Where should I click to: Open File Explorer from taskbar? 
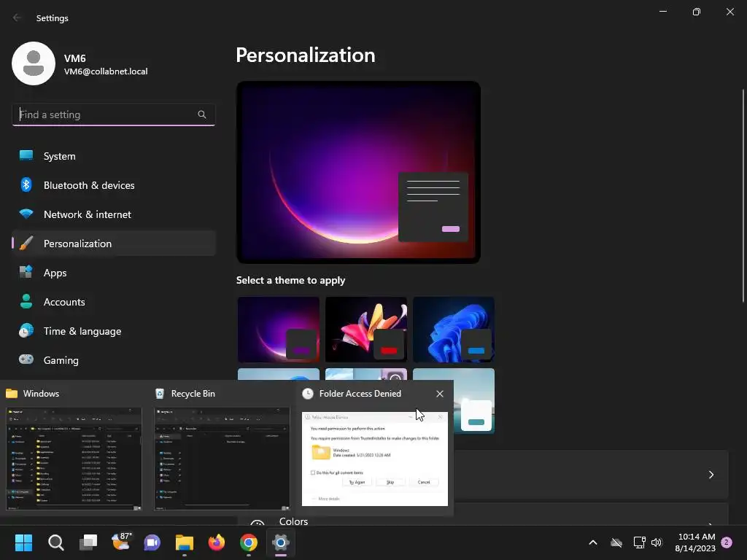[185, 542]
